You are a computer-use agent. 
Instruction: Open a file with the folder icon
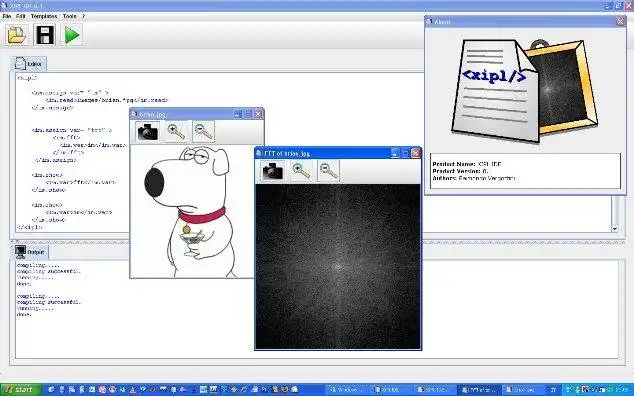pyautogui.click(x=17, y=35)
